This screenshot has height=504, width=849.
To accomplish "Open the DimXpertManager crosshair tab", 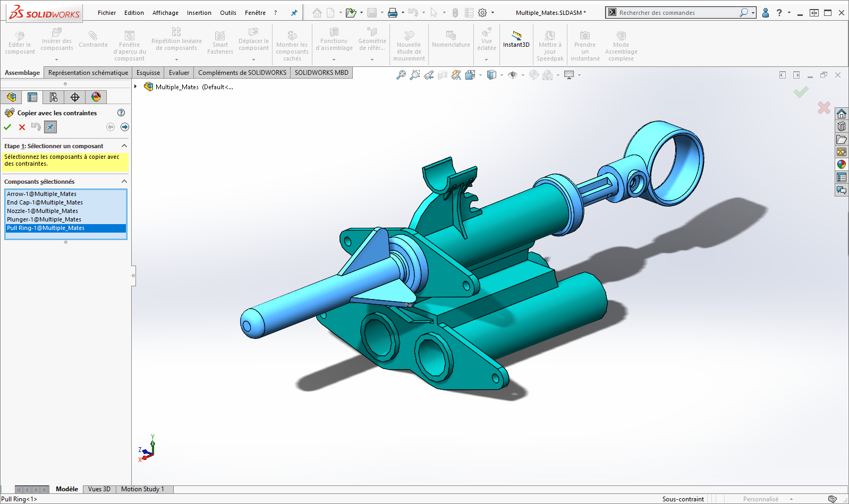I will tap(74, 97).
